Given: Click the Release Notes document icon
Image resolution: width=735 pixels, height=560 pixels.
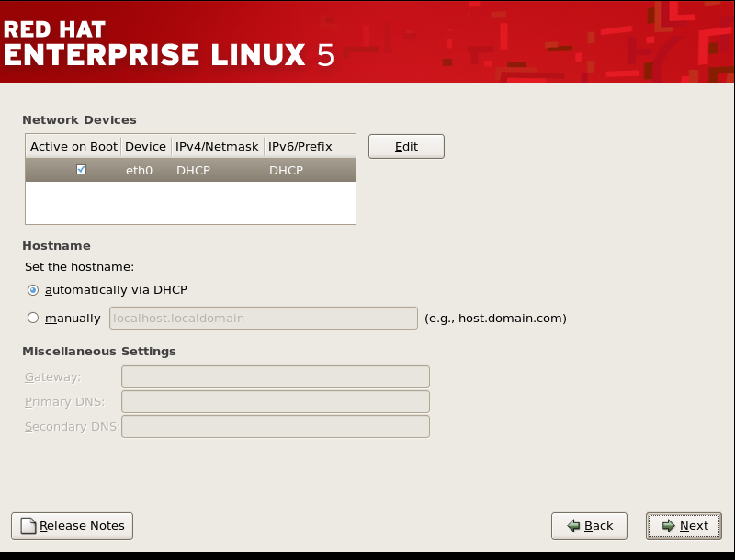Looking at the screenshot, I should click(28, 525).
